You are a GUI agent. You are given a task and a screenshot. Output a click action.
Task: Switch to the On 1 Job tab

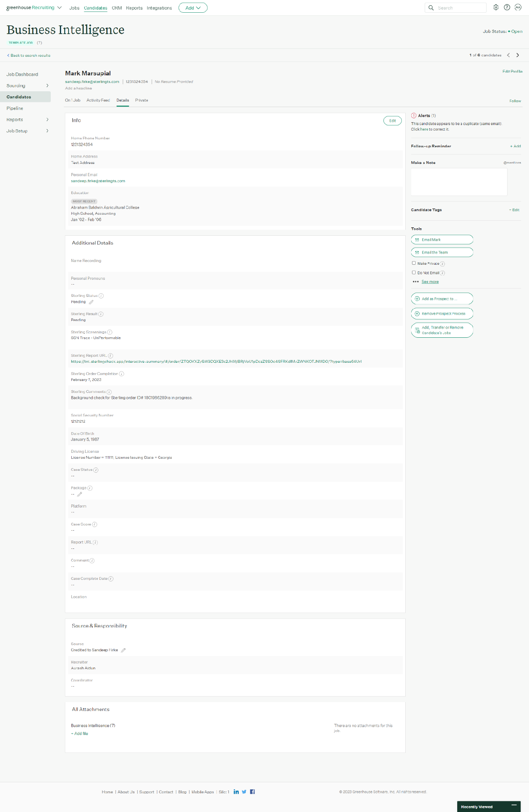[x=73, y=100]
